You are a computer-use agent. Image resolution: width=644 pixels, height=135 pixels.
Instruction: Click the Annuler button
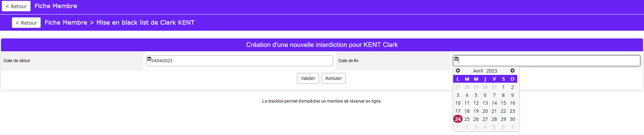[x=333, y=78]
